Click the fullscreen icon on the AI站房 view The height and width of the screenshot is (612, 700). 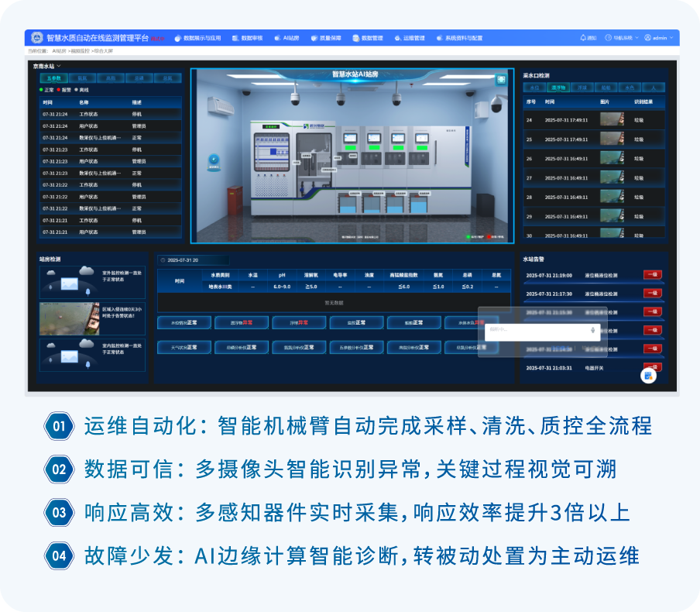pos(501,78)
